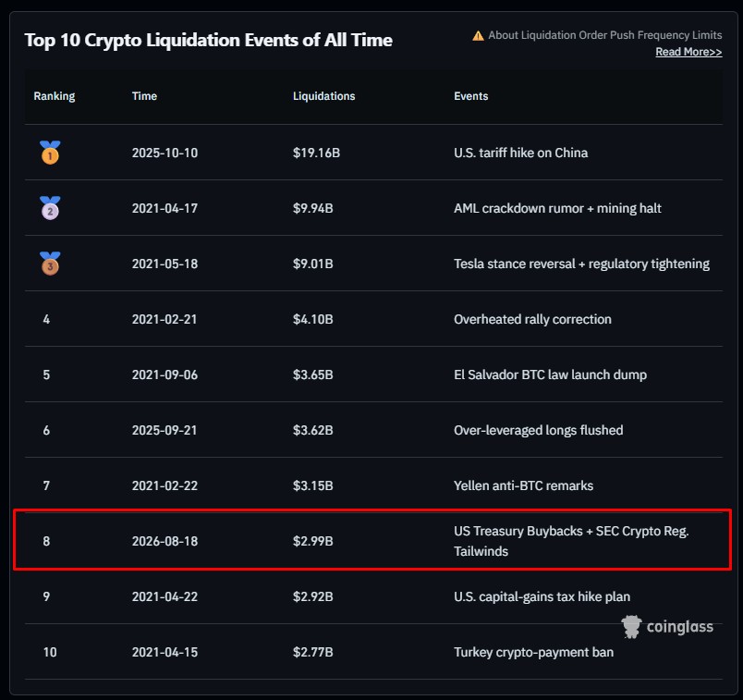Click the El Salvador BTC law event
743x700 pixels.
click(550, 375)
